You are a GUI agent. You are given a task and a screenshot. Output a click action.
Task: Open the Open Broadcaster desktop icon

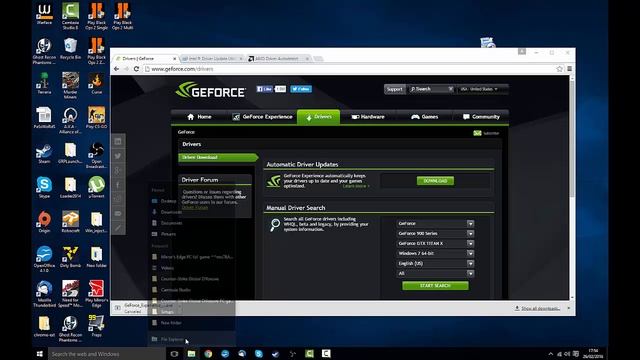97,155
